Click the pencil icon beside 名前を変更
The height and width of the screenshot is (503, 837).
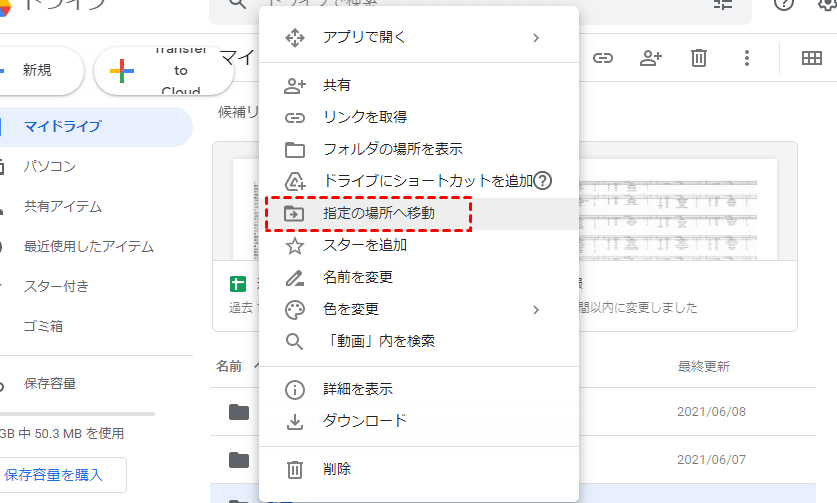[x=295, y=278]
